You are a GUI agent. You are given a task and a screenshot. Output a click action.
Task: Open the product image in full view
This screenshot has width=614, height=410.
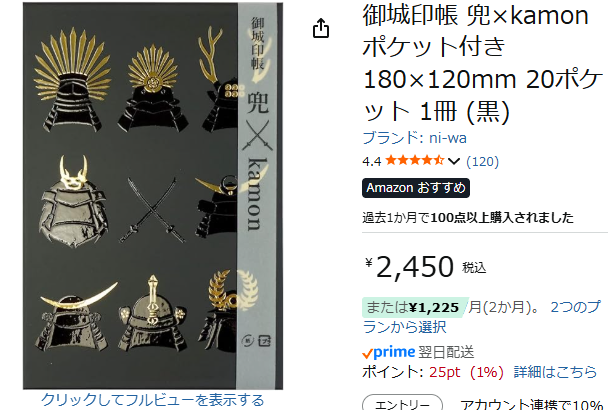point(153,196)
